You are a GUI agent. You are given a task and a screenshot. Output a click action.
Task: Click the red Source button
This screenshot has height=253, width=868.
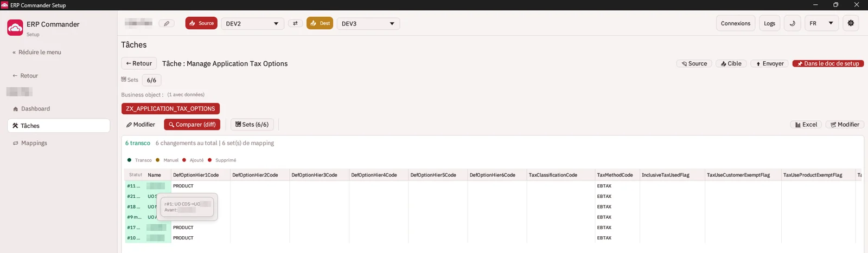coord(201,23)
